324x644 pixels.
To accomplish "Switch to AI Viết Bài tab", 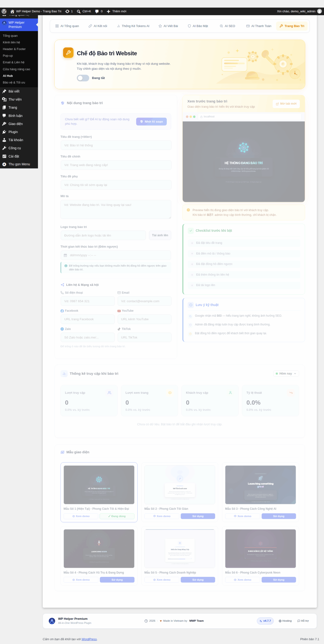I will point(168,26).
